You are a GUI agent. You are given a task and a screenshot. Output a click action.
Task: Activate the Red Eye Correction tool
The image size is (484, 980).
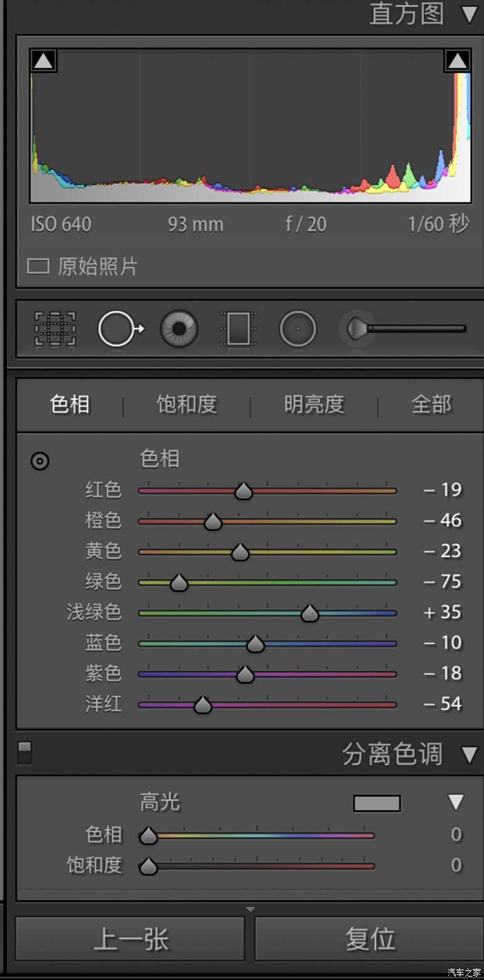point(179,329)
